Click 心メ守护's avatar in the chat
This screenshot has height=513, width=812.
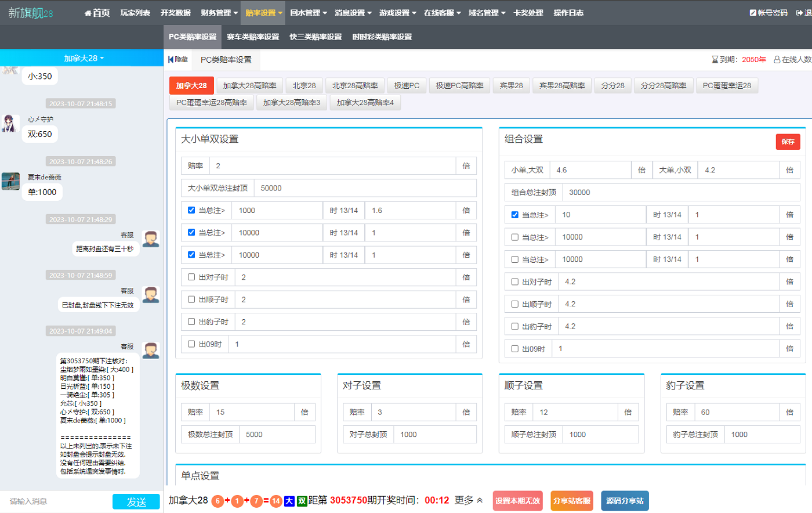click(10, 123)
